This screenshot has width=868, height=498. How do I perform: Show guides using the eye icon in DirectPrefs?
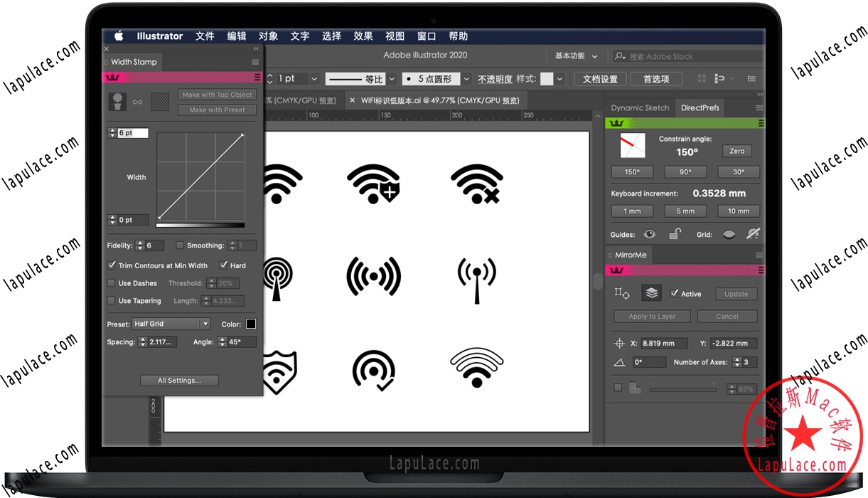(650, 234)
